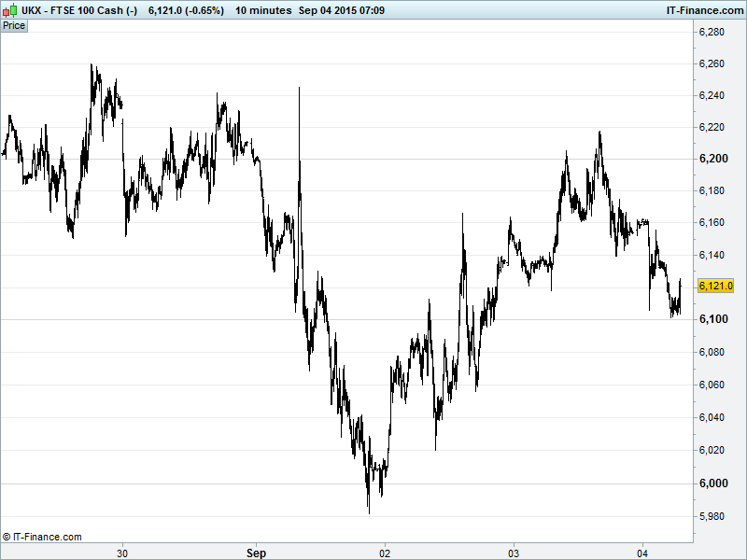The width and height of the screenshot is (747, 560).
Task: Click the 6,280 label on price axis
Action: [712, 33]
